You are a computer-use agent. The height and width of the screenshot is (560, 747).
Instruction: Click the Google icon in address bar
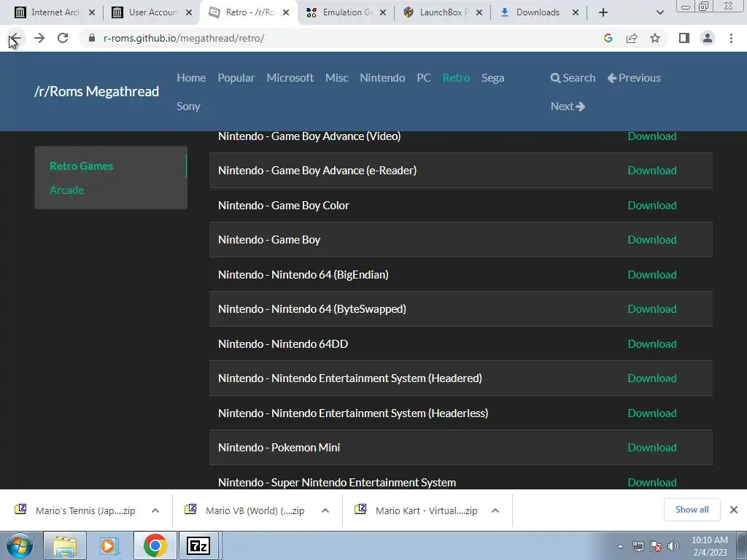point(608,38)
